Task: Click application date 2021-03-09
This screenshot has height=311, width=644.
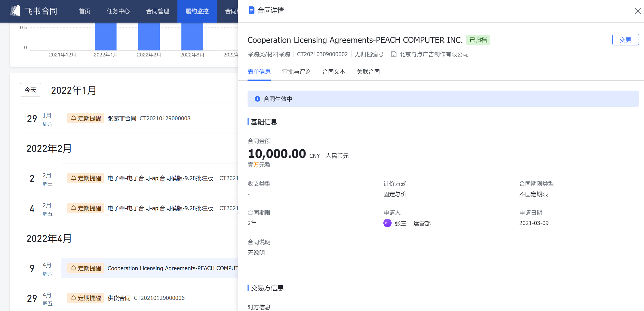Action: pos(534,223)
